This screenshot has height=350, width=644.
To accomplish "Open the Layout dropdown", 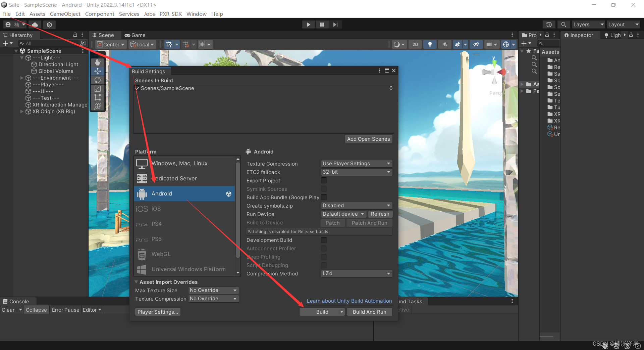I will click(x=624, y=25).
